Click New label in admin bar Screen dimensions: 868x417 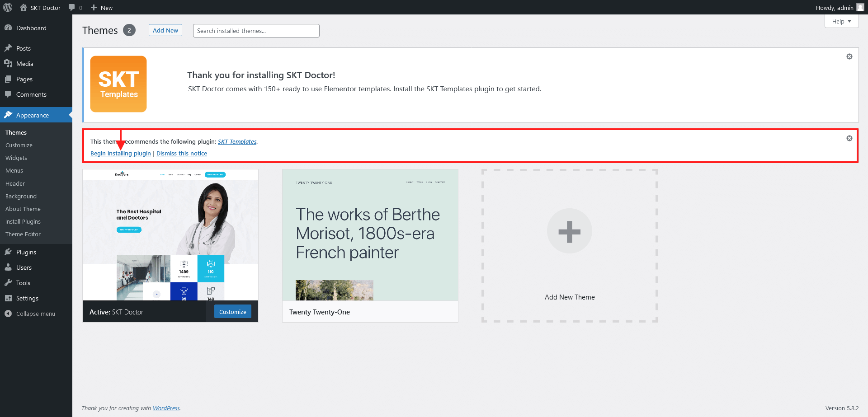pos(107,8)
